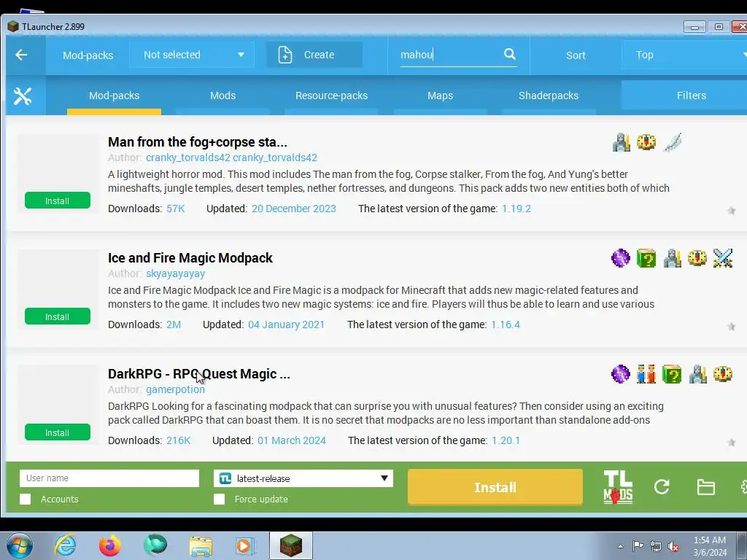Click knight armor icon on Man from the fog
Image resolution: width=747 pixels, height=560 pixels.
tap(622, 142)
